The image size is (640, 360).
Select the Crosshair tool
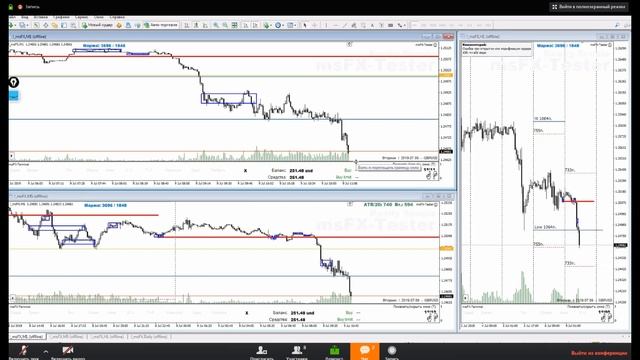[x=314, y=25]
